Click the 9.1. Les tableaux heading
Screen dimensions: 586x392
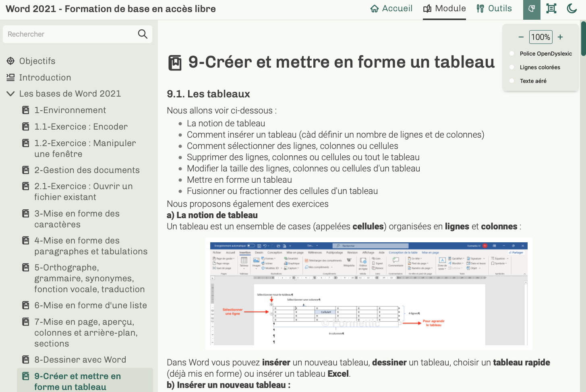[209, 94]
